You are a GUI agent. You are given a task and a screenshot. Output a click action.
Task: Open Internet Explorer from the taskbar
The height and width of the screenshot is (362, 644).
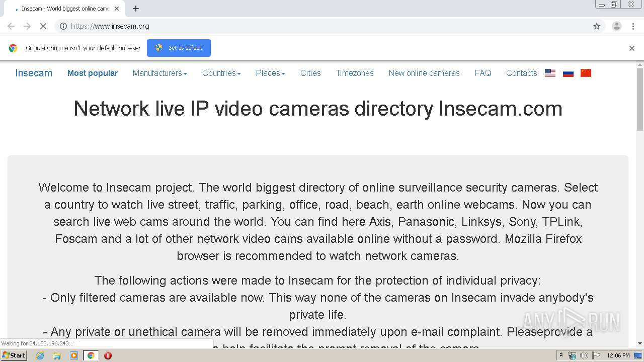point(40,355)
